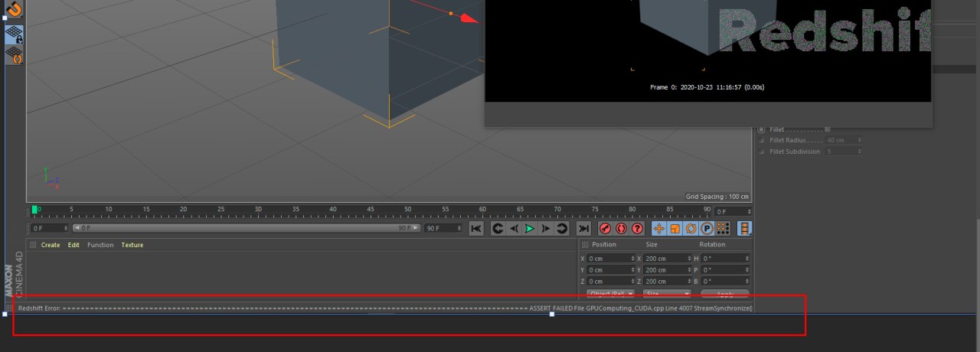Go to start of animation
The height and width of the screenshot is (352, 980).
476,228
